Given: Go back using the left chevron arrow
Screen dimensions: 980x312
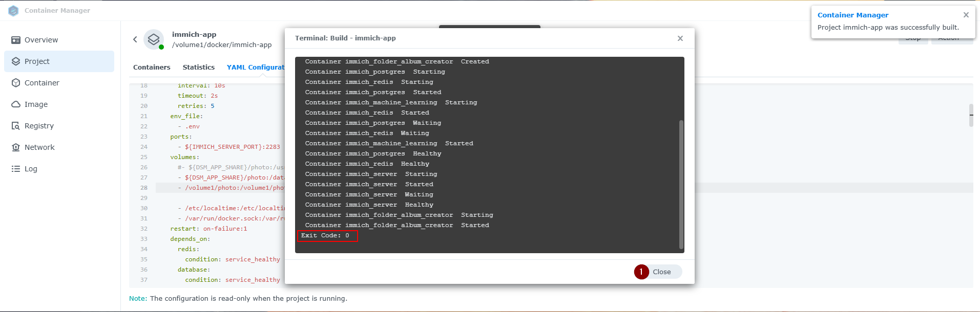Looking at the screenshot, I should pyautogui.click(x=135, y=39).
